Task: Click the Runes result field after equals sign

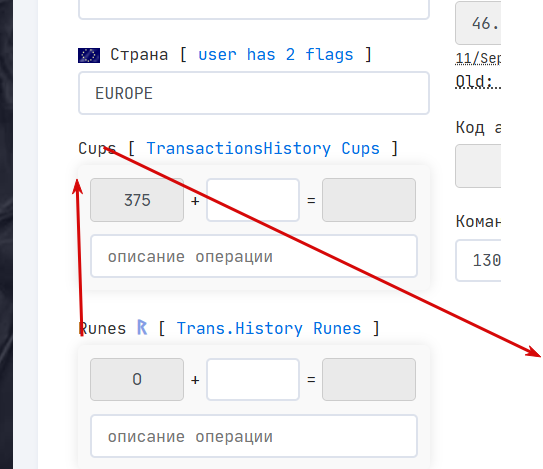Action: point(369,379)
